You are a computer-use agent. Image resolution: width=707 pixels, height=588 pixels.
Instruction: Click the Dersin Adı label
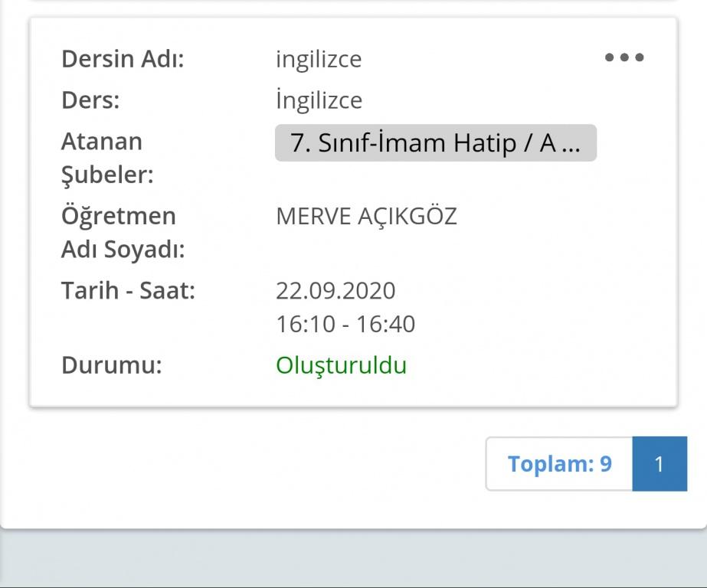[123, 59]
